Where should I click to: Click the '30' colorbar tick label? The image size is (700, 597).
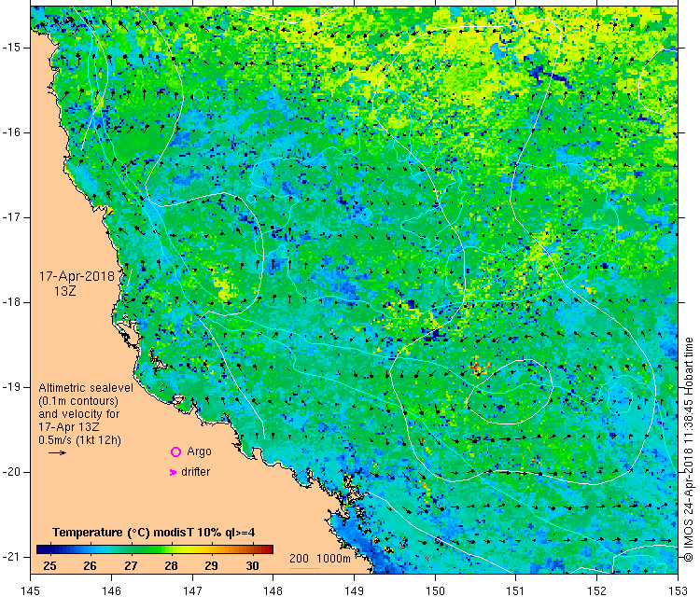click(x=252, y=566)
